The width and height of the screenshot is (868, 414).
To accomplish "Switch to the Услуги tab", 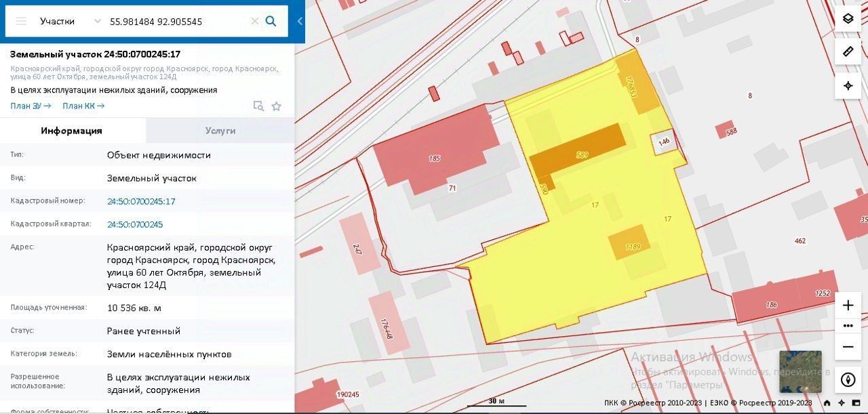I will (x=220, y=131).
